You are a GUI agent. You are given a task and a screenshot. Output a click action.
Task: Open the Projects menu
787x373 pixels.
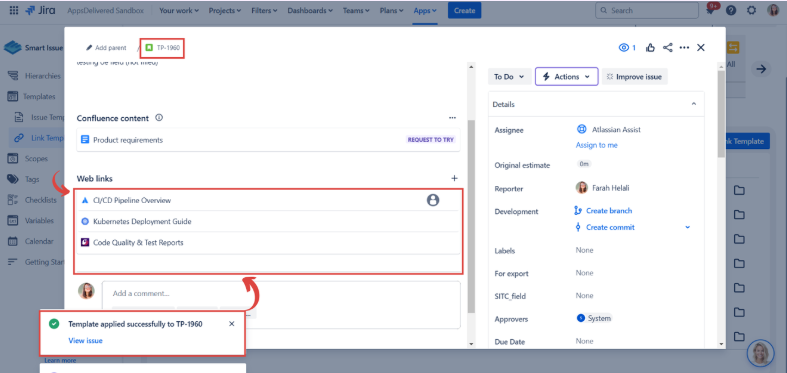pyautogui.click(x=225, y=10)
